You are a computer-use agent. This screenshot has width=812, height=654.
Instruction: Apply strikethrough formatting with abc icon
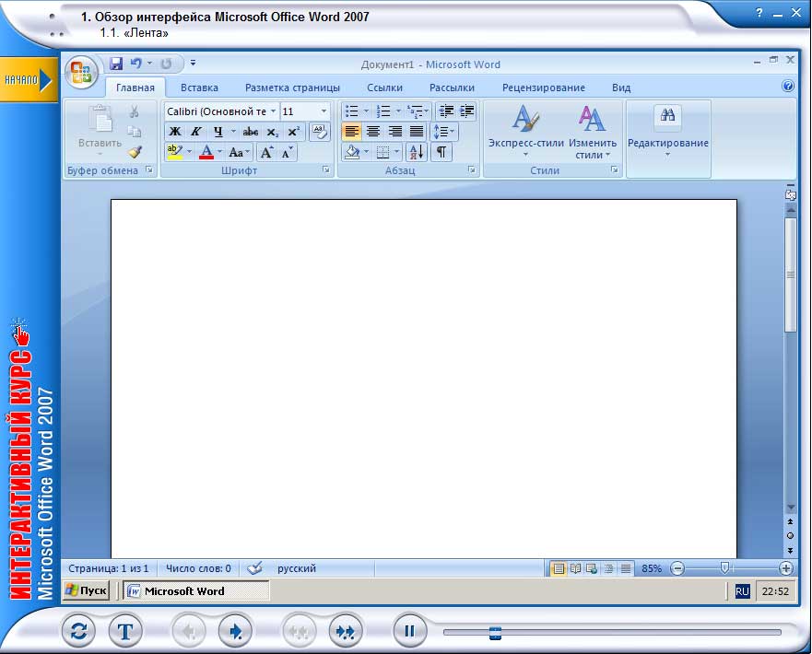(250, 132)
